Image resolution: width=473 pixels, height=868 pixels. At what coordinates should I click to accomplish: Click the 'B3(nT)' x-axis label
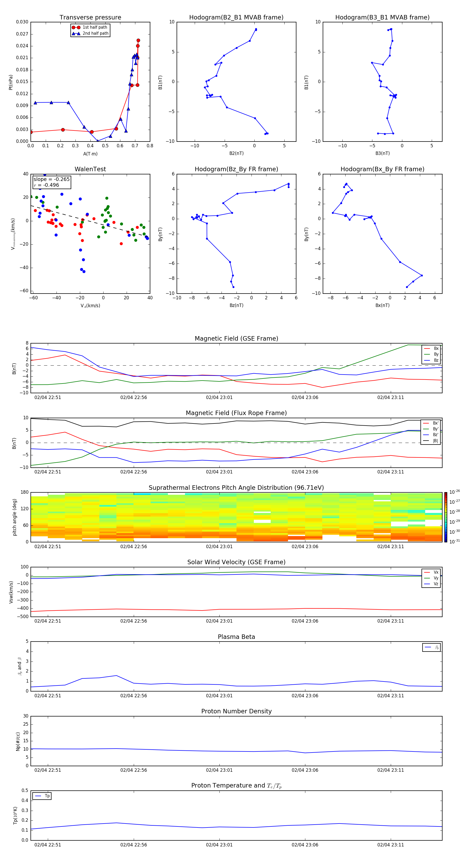[382, 153]
